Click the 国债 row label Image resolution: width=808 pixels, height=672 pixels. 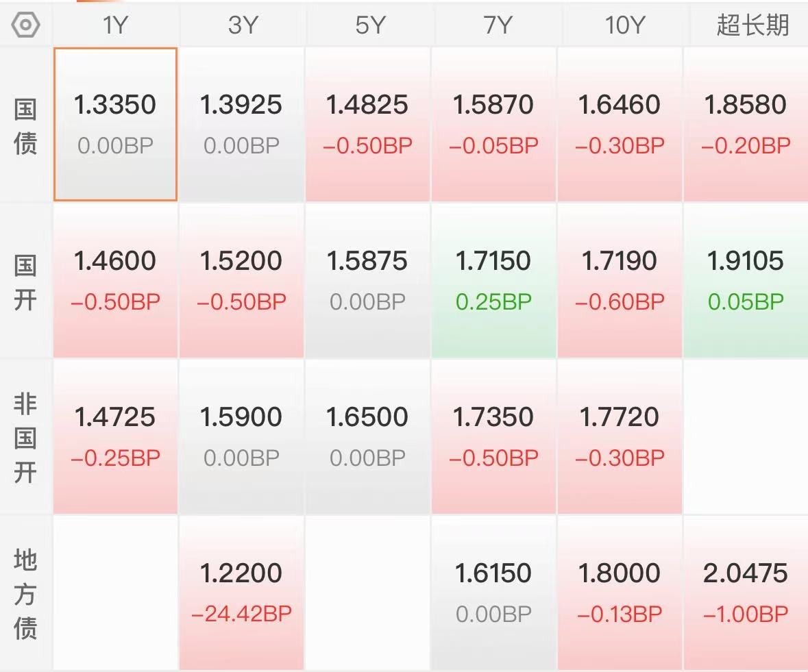click(25, 125)
